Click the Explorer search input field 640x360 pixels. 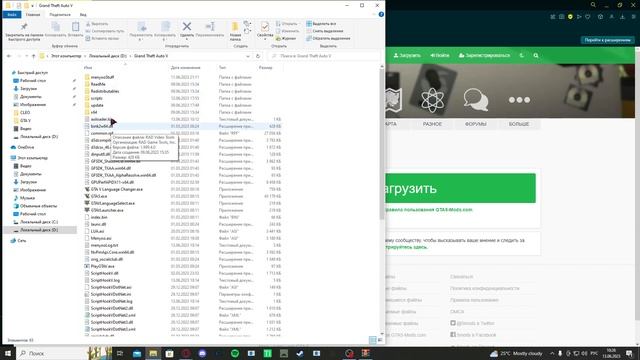(324, 56)
